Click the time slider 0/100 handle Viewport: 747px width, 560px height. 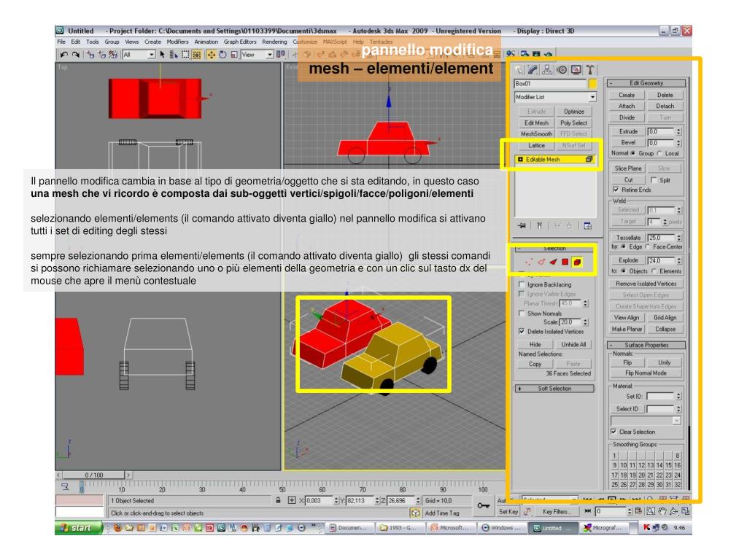tap(94, 475)
